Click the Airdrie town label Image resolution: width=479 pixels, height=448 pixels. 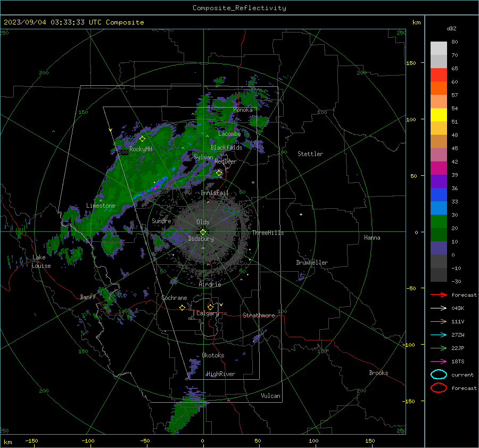[x=210, y=284]
